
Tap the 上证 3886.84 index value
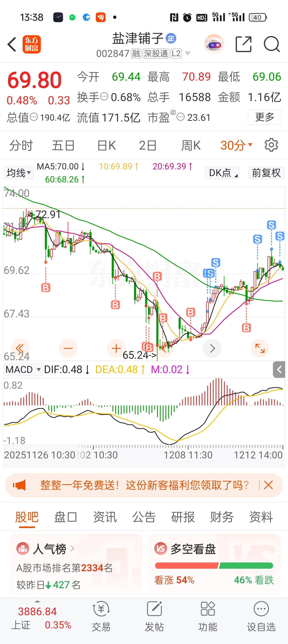(37, 611)
